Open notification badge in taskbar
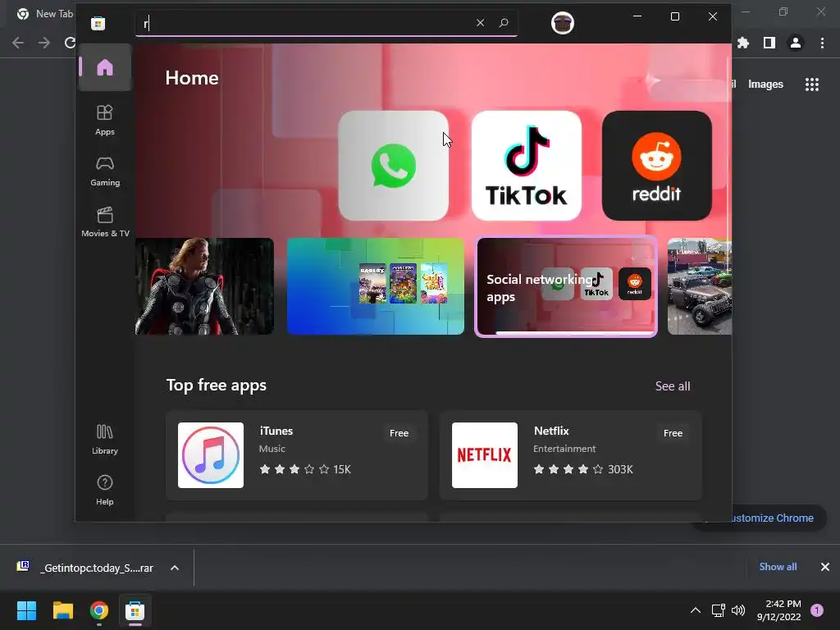Screen dimensions: 840x630 click(817, 610)
